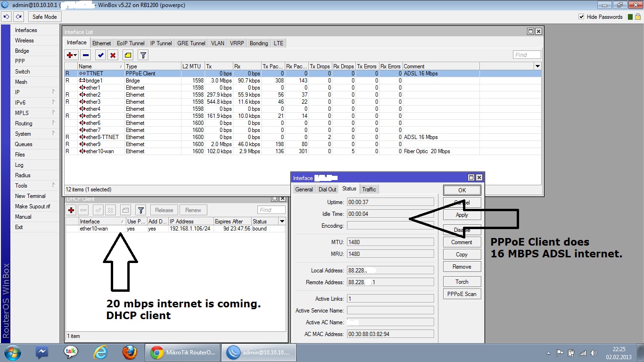This screenshot has width=644, height=362.
Task: Remove selected interface with minus icon
Action: pos(85,55)
